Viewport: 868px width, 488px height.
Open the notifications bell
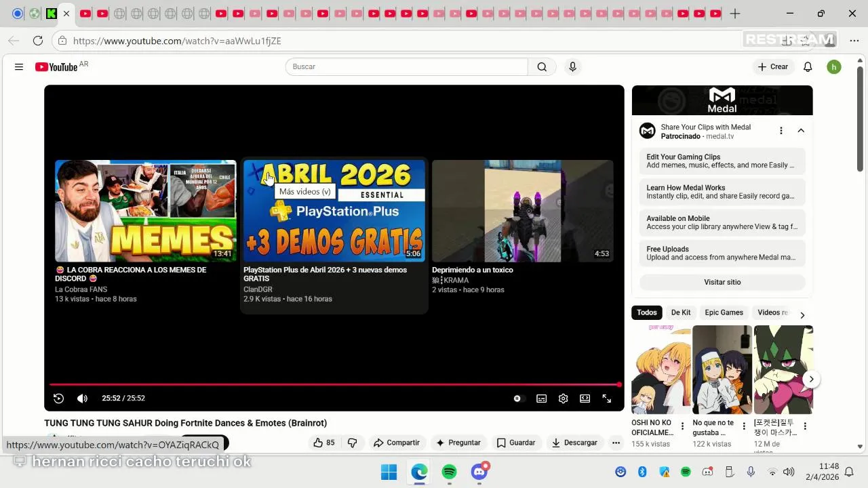tap(808, 66)
